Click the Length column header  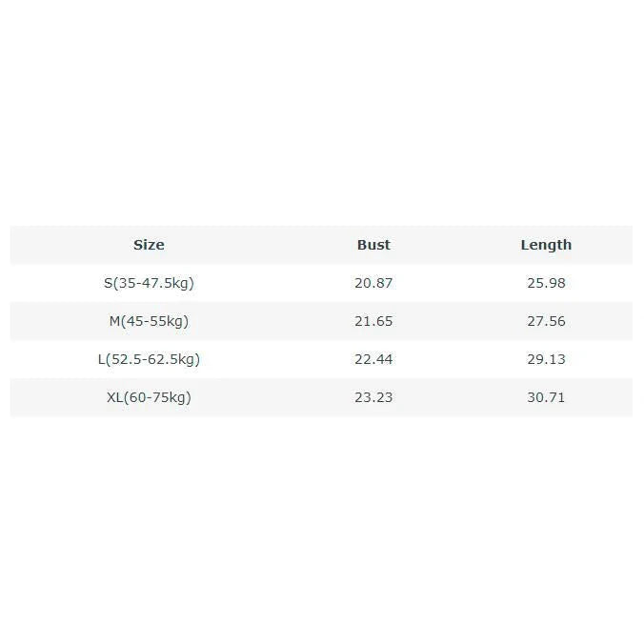coord(546,245)
